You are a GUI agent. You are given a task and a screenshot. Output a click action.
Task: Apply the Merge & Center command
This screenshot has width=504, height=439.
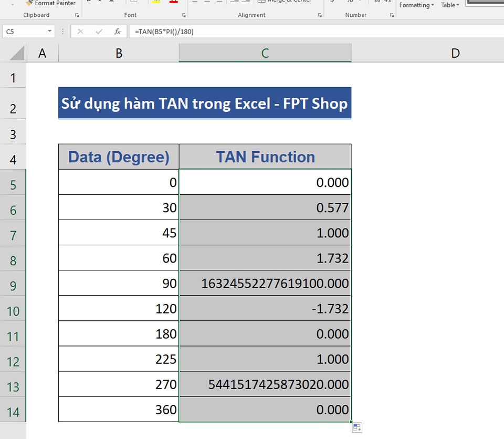click(283, 2)
